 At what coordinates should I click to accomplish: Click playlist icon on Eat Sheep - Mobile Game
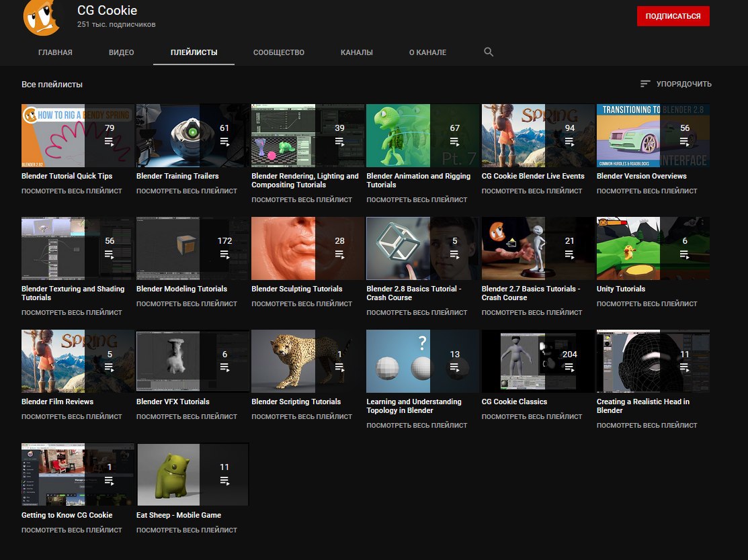[224, 481]
